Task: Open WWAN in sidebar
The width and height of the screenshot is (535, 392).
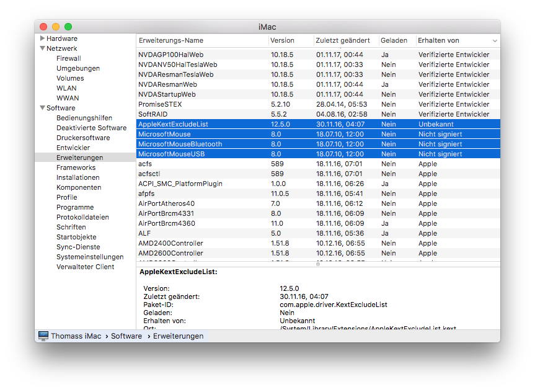Action: (x=68, y=98)
